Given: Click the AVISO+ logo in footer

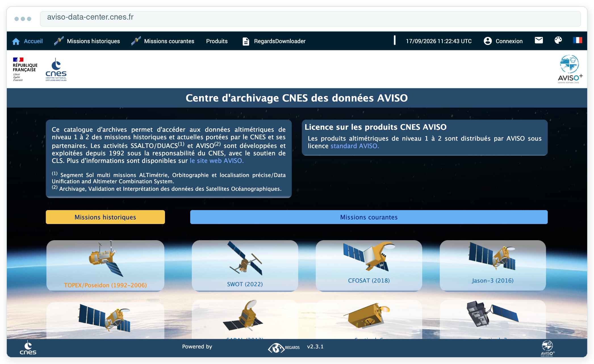Looking at the screenshot, I should 547,348.
